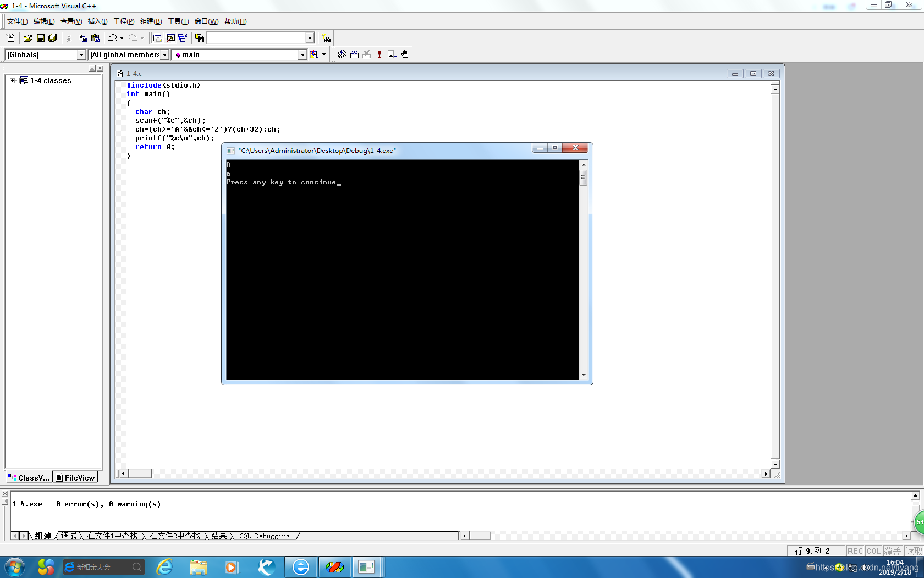Image resolution: width=924 pixels, height=578 pixels.
Task: Open the Globals class dropdown
Action: [81, 55]
